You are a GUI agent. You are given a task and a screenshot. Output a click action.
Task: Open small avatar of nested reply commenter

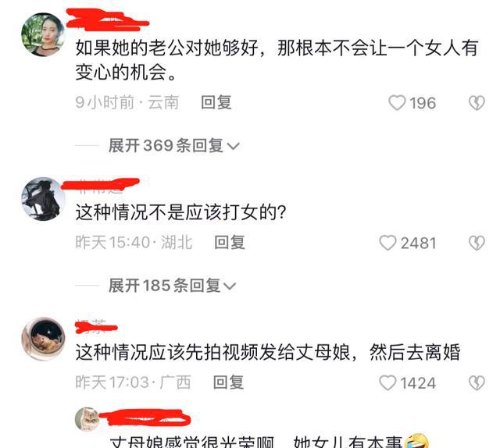[x=87, y=418]
